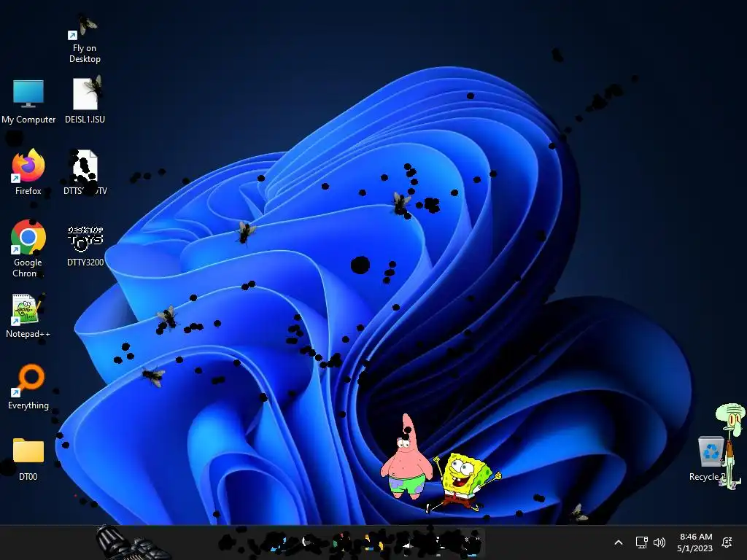The width and height of the screenshot is (747, 560).
Task: Click the Squidward character beside Recycle Bin
Action: (x=729, y=446)
